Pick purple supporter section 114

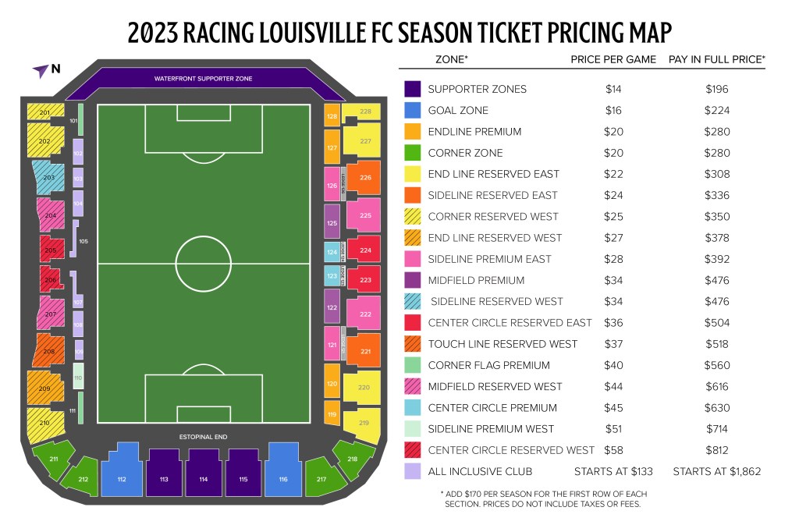pos(204,473)
